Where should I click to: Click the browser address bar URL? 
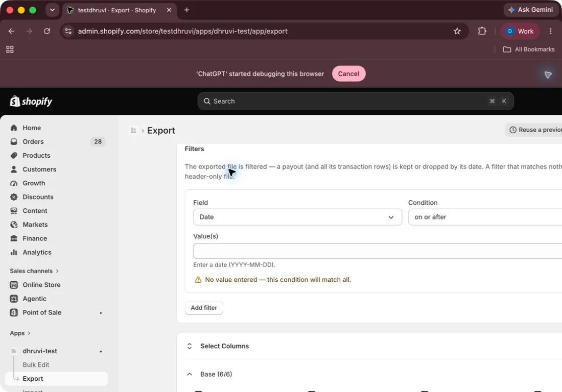point(183,31)
